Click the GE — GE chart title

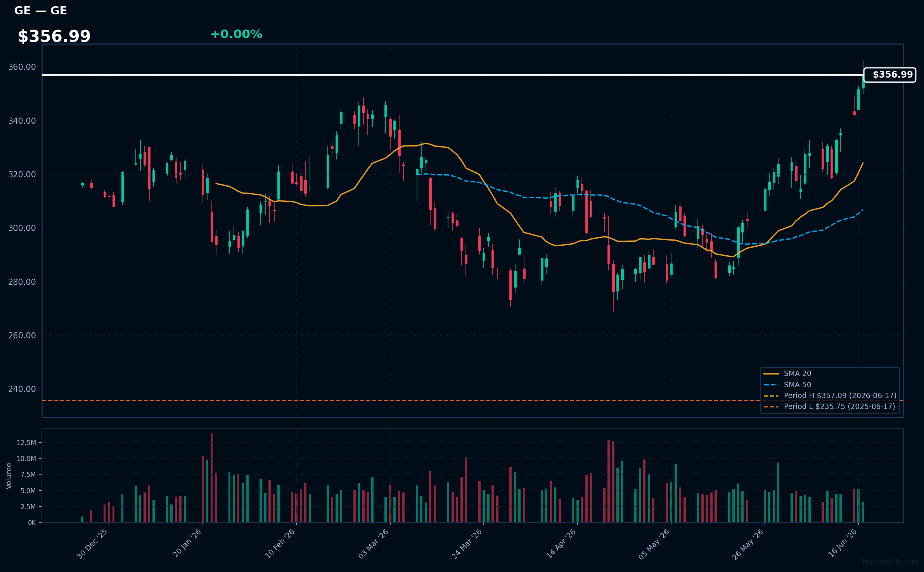point(41,11)
